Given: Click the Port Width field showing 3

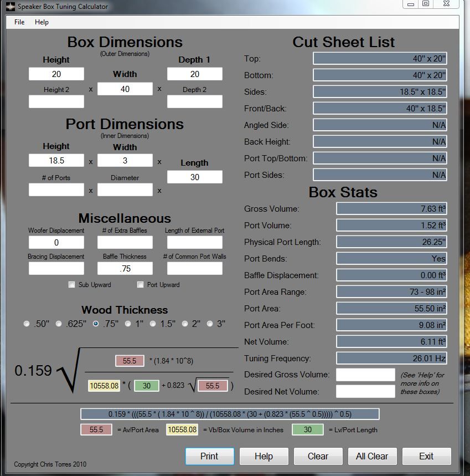Looking at the screenshot, I should [x=125, y=160].
